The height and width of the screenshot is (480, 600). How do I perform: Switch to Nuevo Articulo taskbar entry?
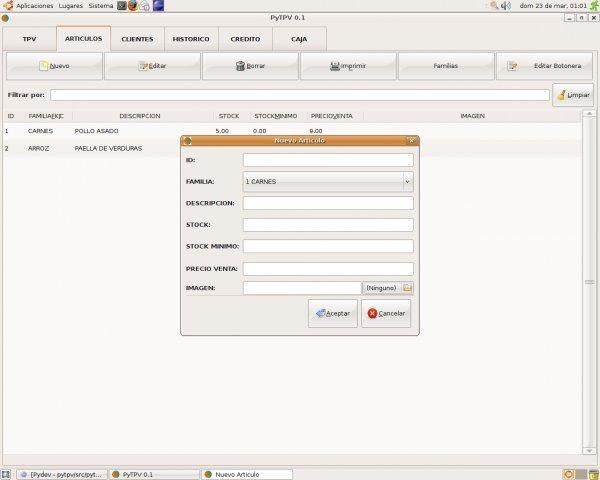click(247, 475)
